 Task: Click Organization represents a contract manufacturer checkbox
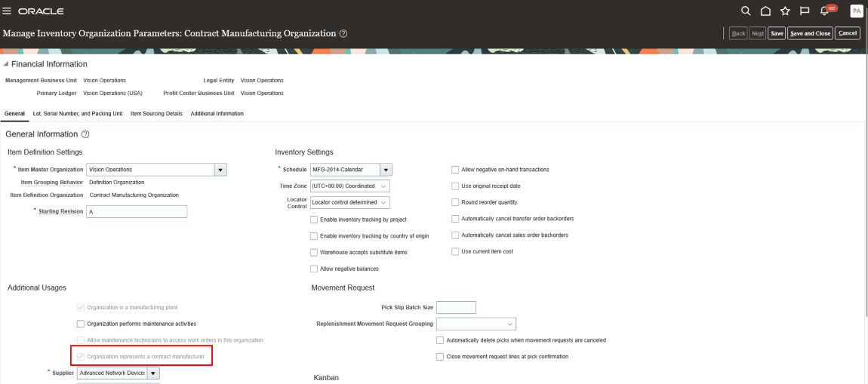tap(81, 357)
